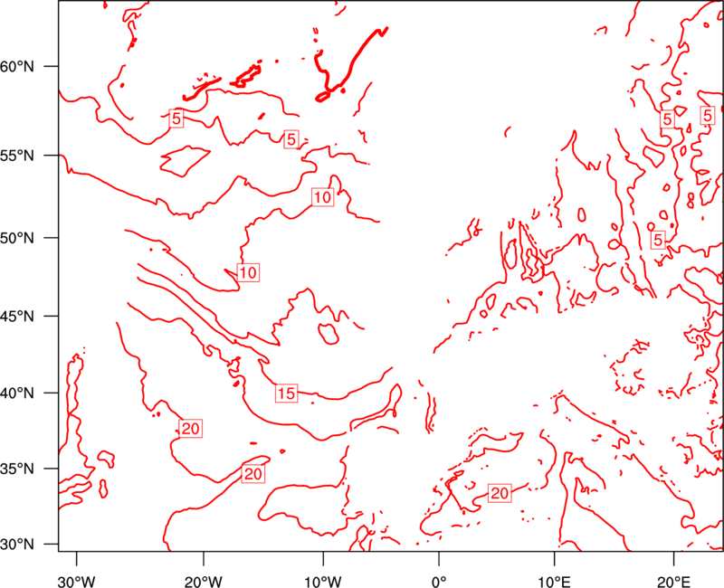This screenshot has height=588, width=724.
Task: Click the 60°N latitude axis label
Action: click(17, 67)
